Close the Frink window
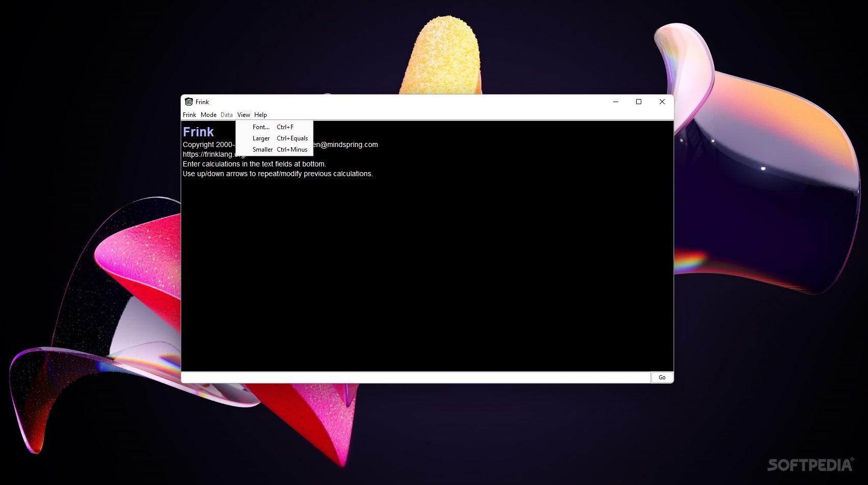The image size is (868, 485). point(662,102)
